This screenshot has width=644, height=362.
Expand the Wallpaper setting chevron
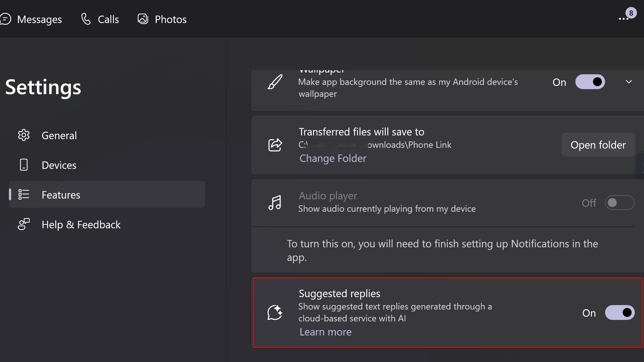629,82
